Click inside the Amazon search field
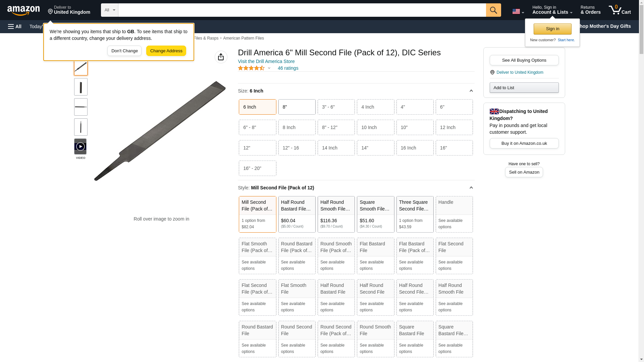The height and width of the screenshot is (362, 644). pyautogui.click(x=302, y=10)
